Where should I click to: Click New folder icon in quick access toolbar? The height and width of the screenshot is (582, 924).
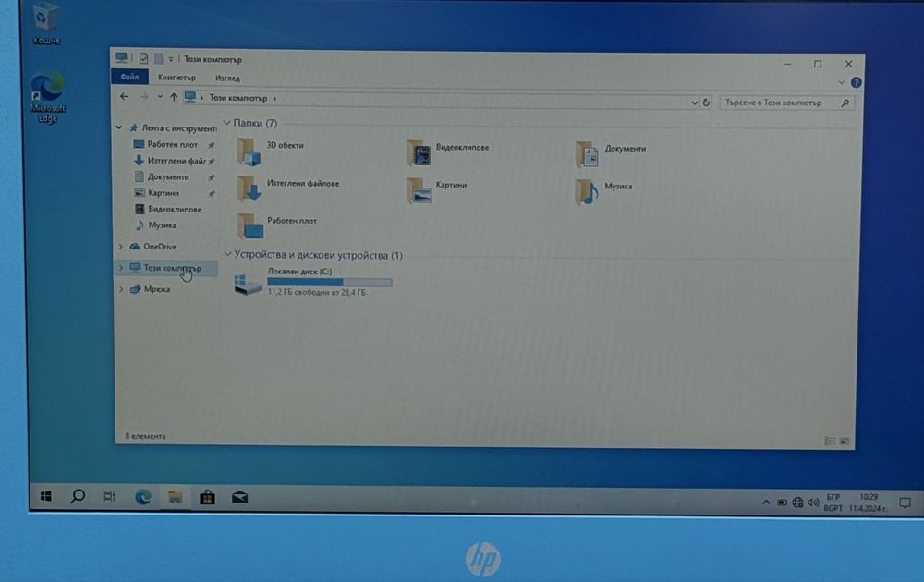(159, 58)
